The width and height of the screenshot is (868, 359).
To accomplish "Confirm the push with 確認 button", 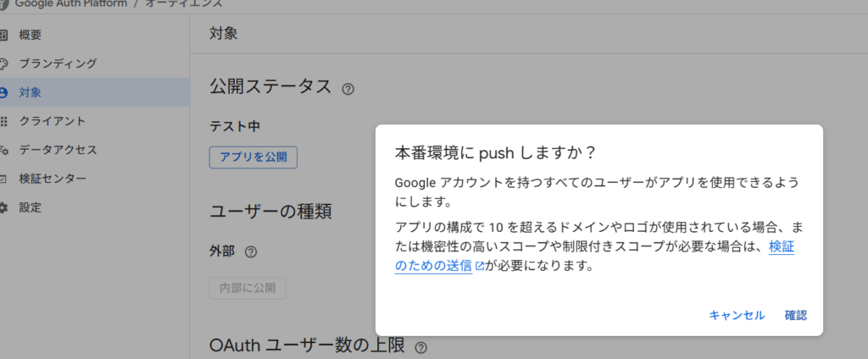I will pyautogui.click(x=795, y=315).
